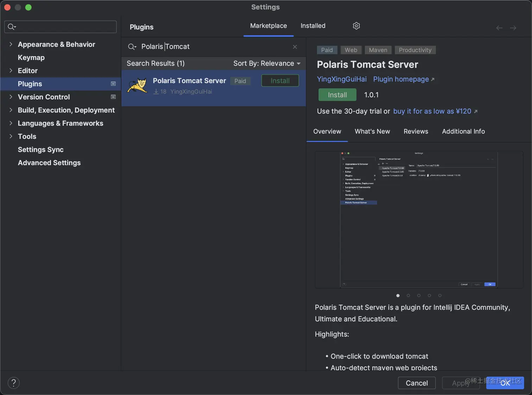This screenshot has width=532, height=395.
Task: Expand the Version Control section
Action: [x=11, y=97]
